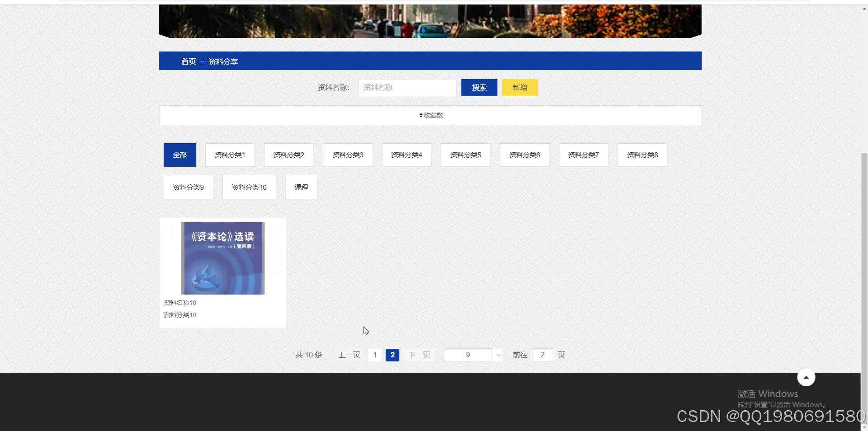Open the 资料分类6 filter

(x=524, y=155)
